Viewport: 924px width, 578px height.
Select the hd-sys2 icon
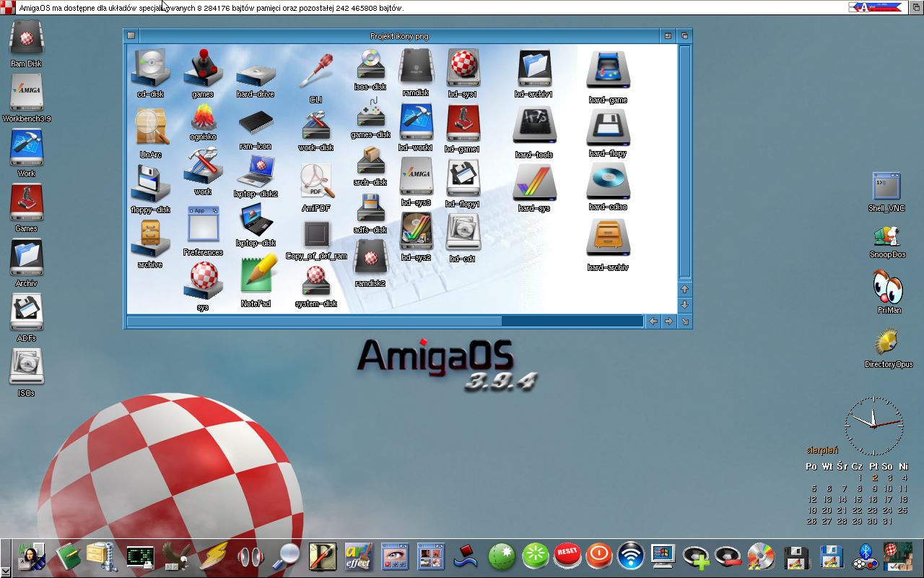coord(417,232)
